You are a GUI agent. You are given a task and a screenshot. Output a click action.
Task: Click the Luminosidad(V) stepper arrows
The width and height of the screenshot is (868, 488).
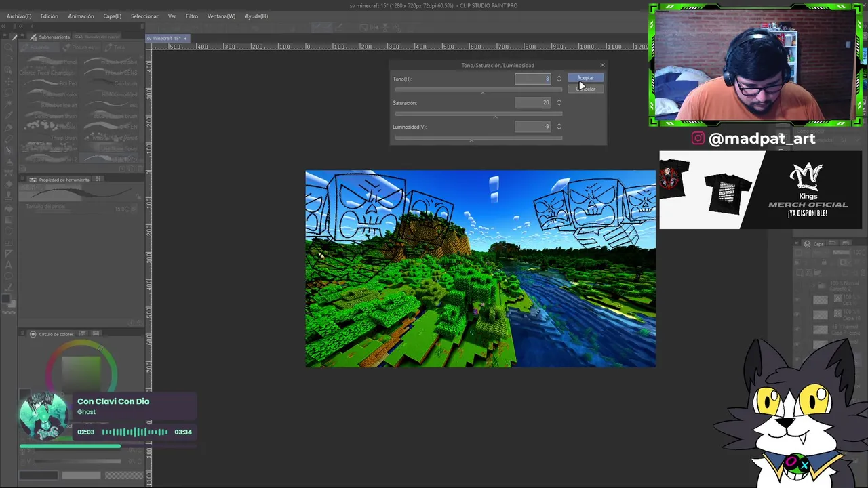coord(559,127)
